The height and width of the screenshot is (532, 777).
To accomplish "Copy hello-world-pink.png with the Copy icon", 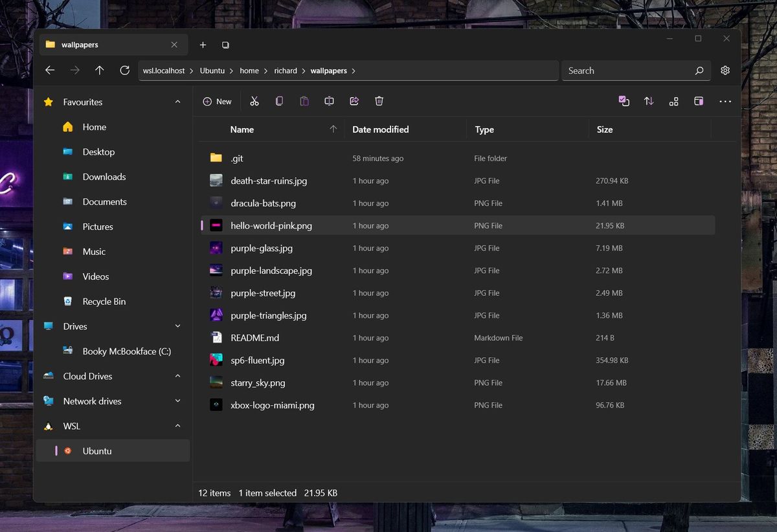I will [279, 101].
